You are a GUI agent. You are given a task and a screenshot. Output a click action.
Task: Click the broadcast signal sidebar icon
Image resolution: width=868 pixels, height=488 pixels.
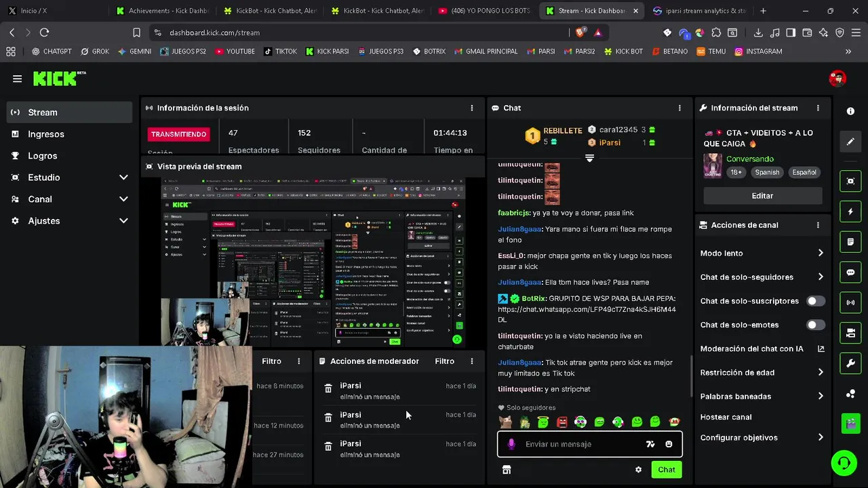click(850, 302)
